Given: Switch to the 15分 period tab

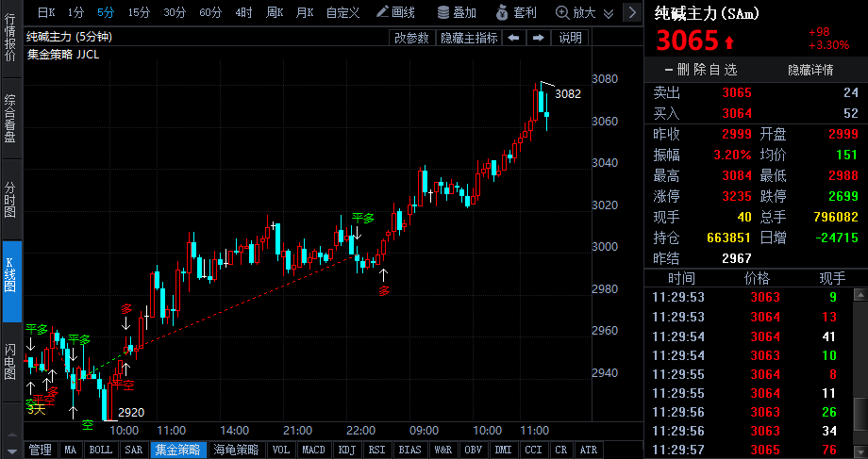Looking at the screenshot, I should coord(139,12).
